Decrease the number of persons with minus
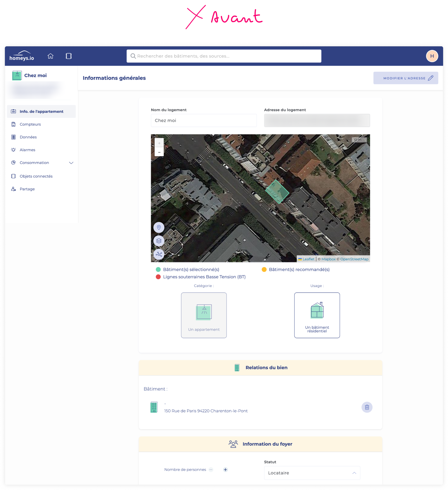This screenshot has height=490, width=448. (x=211, y=470)
